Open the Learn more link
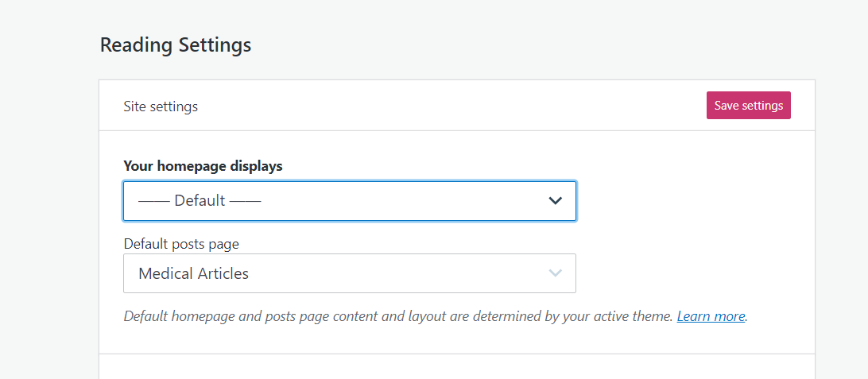Viewport: 868px width, 379px height. [x=711, y=316]
